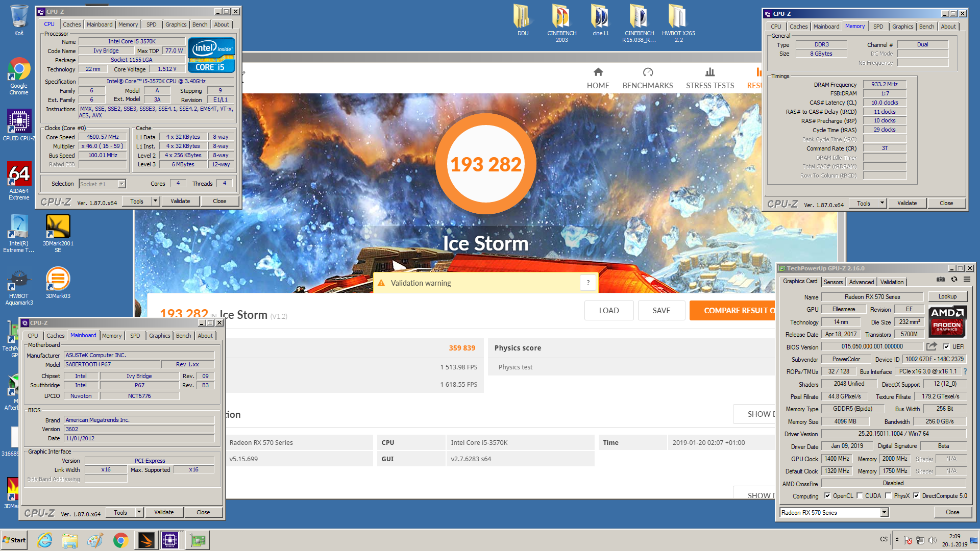980x551 pixels.
Task: Show hidden system tray icons arrow
Action: pos(897,540)
